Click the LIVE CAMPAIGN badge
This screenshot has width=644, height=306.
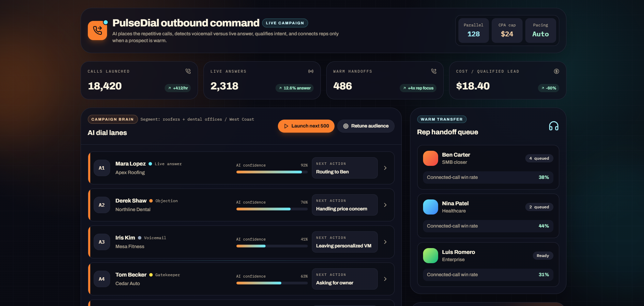tap(285, 23)
